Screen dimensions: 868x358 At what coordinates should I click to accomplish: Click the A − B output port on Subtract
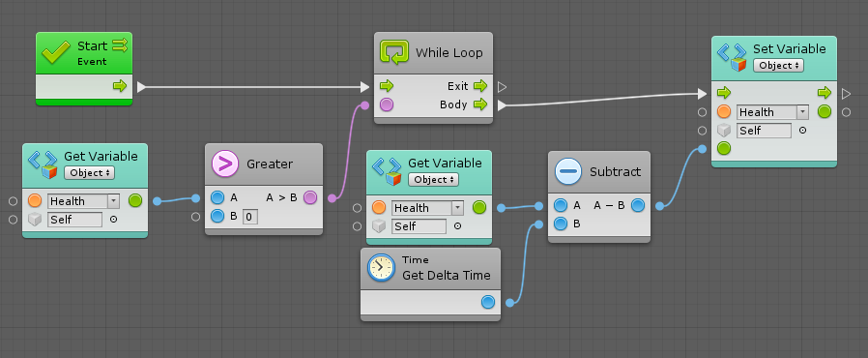[638, 205]
